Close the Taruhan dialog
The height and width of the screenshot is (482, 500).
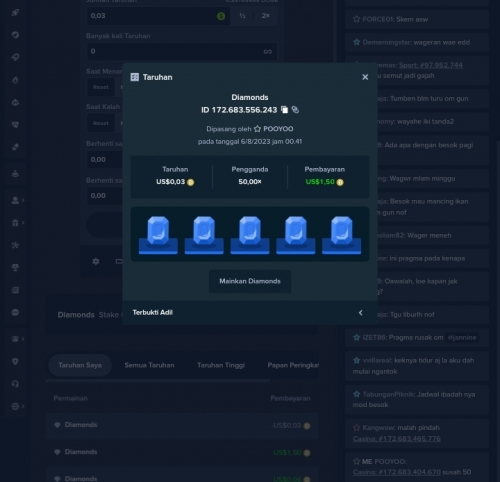(365, 77)
